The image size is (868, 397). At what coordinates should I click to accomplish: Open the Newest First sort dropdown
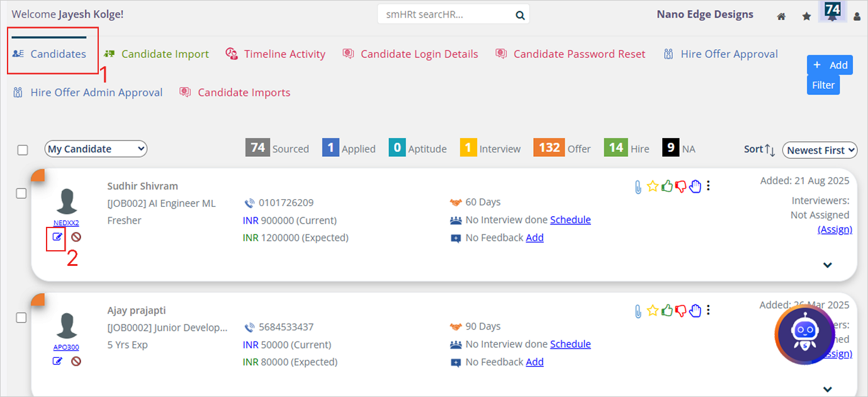coord(820,150)
